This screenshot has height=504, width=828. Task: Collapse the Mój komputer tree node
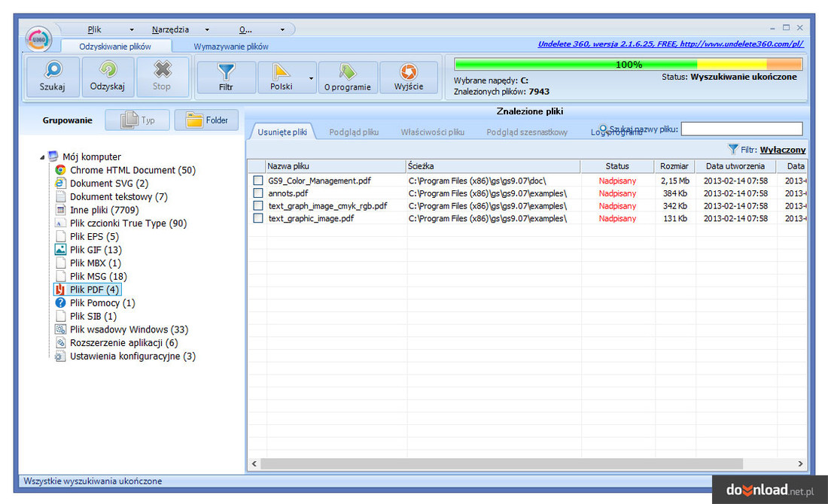[x=42, y=156]
